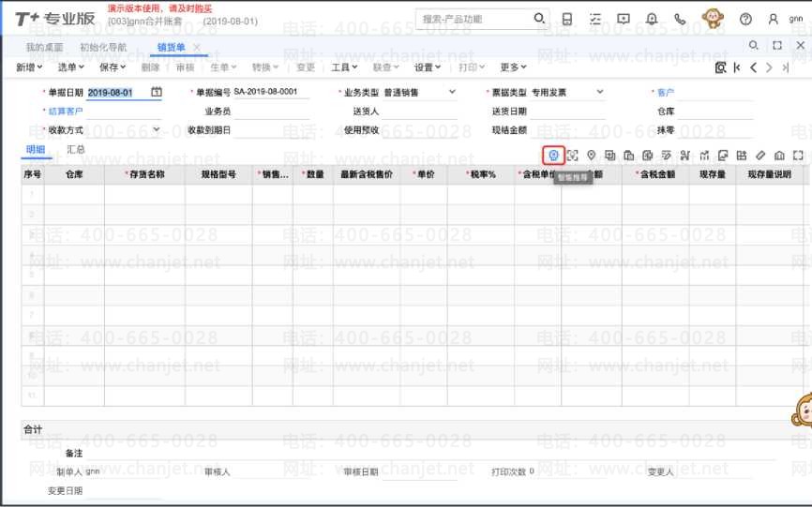Image resolution: width=812 pixels, height=507 pixels.
Task: Go to the next record arrow
Action: pos(770,67)
